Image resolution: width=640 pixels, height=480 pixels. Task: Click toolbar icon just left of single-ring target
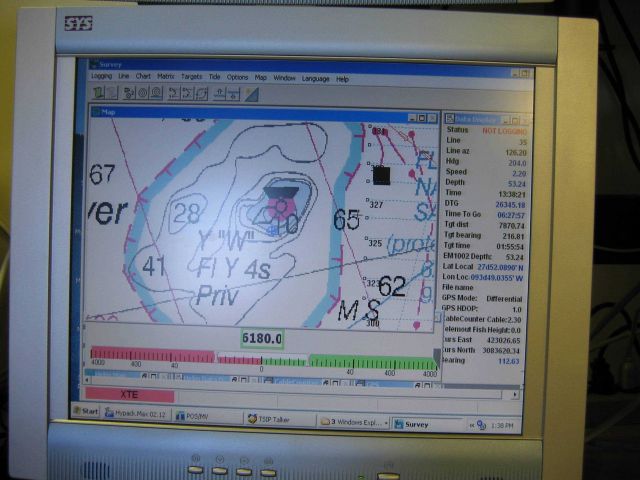[129, 93]
